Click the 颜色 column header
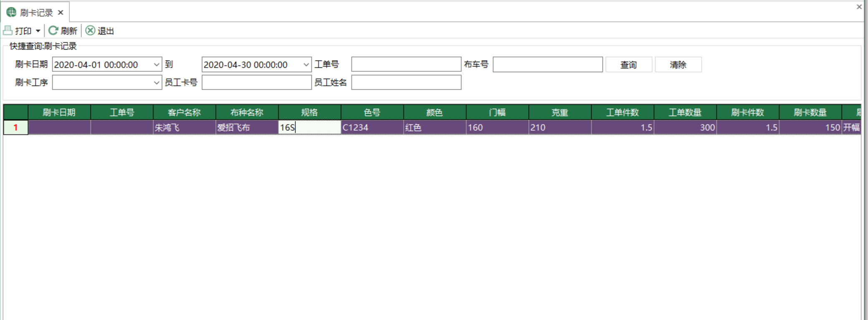This screenshot has width=868, height=320. (435, 112)
